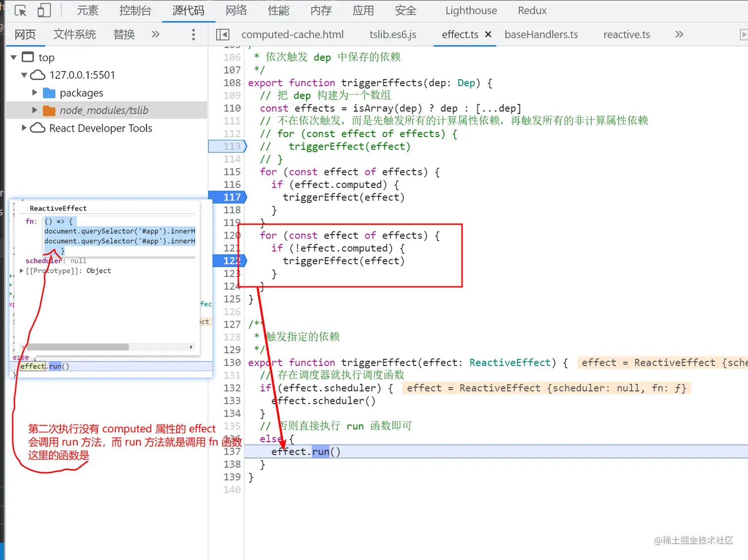The height and width of the screenshot is (560, 748).
Task: Expand the packages folder
Action: (35, 93)
